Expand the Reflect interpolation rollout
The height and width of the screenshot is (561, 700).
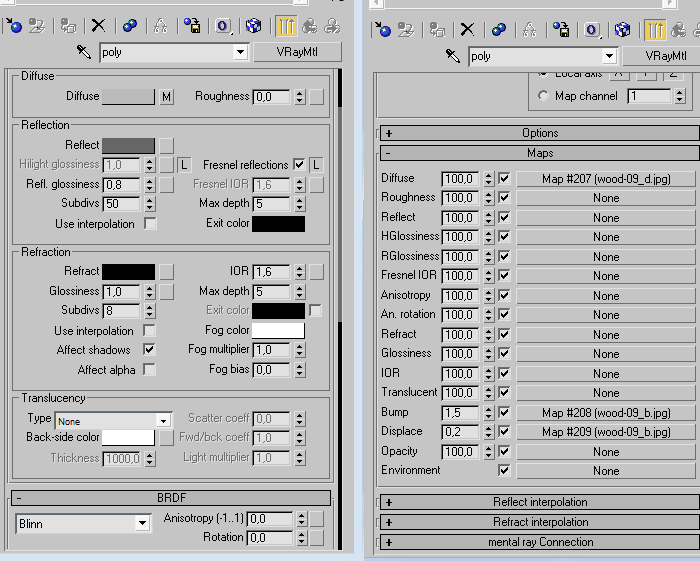538,502
